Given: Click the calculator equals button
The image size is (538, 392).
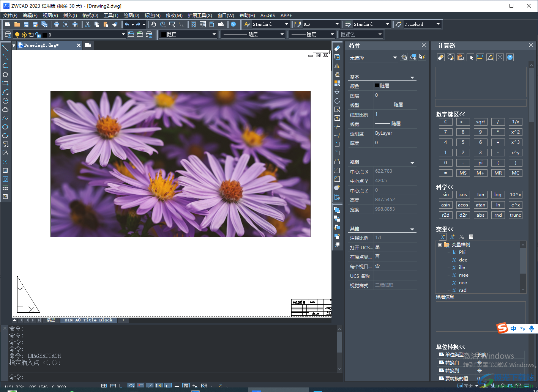Looking at the screenshot, I should [445, 173].
